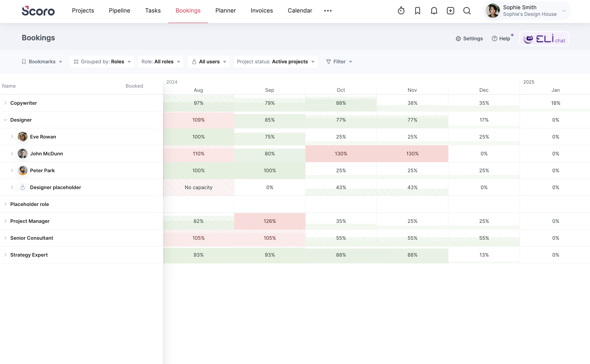Image resolution: width=590 pixels, height=364 pixels.
Task: Expand John McDunn's bookings row
Action: [12, 154]
